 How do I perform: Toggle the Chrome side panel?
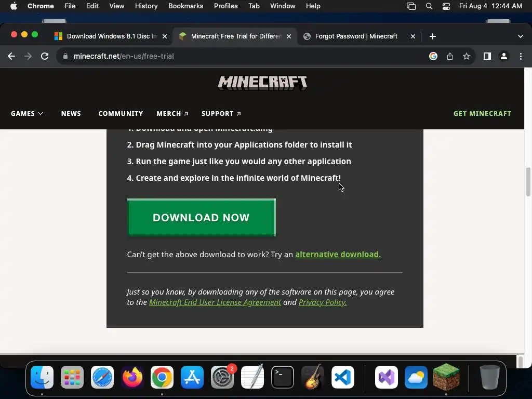tap(487, 56)
